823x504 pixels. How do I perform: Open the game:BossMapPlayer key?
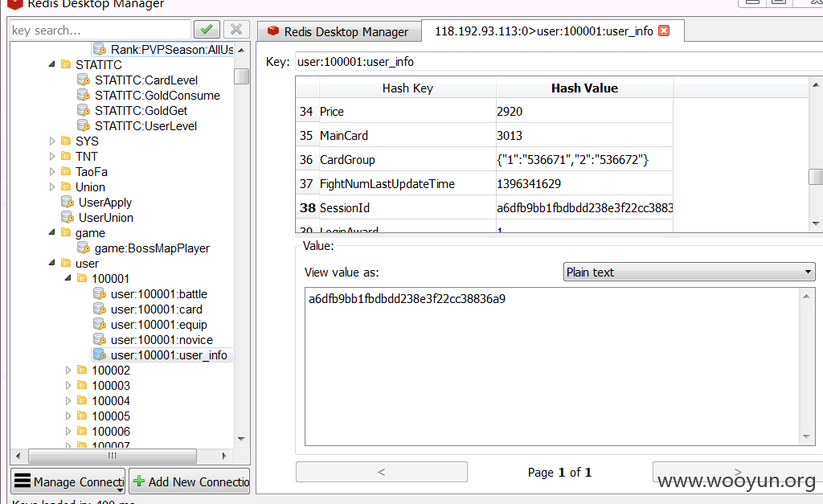click(x=152, y=248)
